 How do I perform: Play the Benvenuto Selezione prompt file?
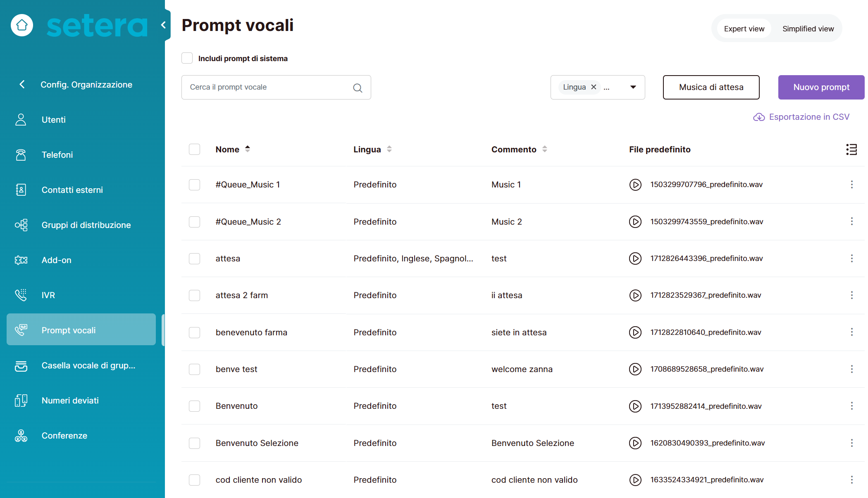pyautogui.click(x=635, y=443)
